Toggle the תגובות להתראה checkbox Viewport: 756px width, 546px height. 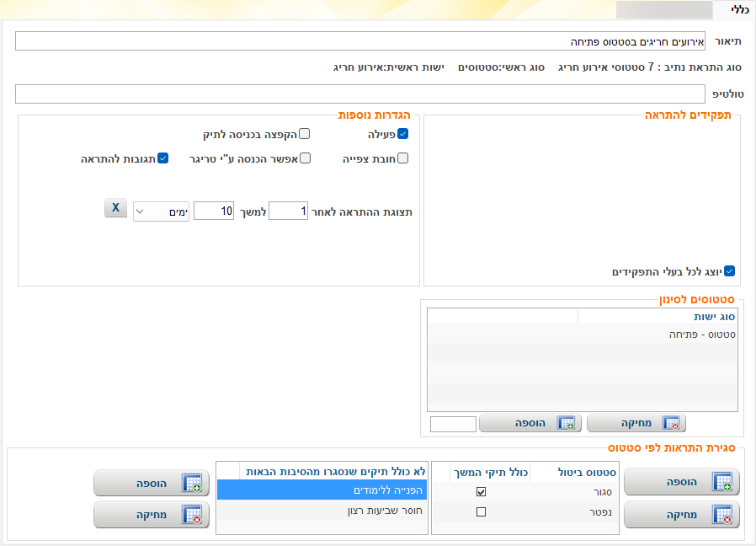click(163, 158)
